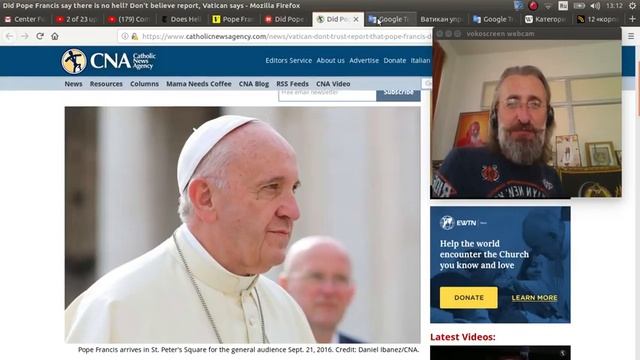Close the active 'Did Pope' tab
Viewport: 640px width, 360px height.
click(356, 19)
